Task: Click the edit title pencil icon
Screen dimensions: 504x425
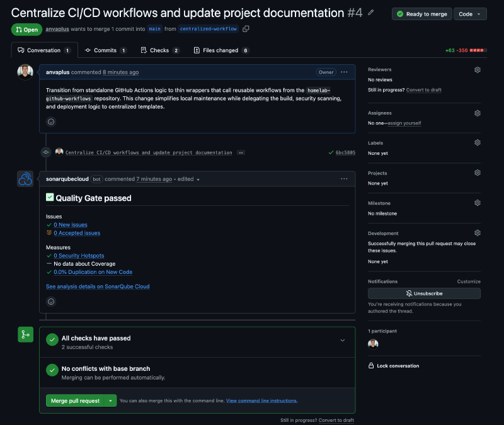Action: pyautogui.click(x=371, y=13)
